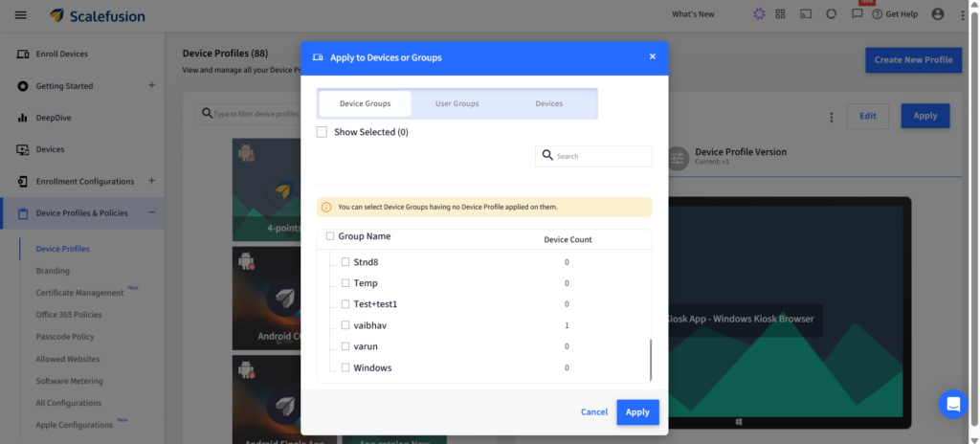This screenshot has width=980, height=444.
Task: Click the filter device profiles input
Action: coord(256,115)
